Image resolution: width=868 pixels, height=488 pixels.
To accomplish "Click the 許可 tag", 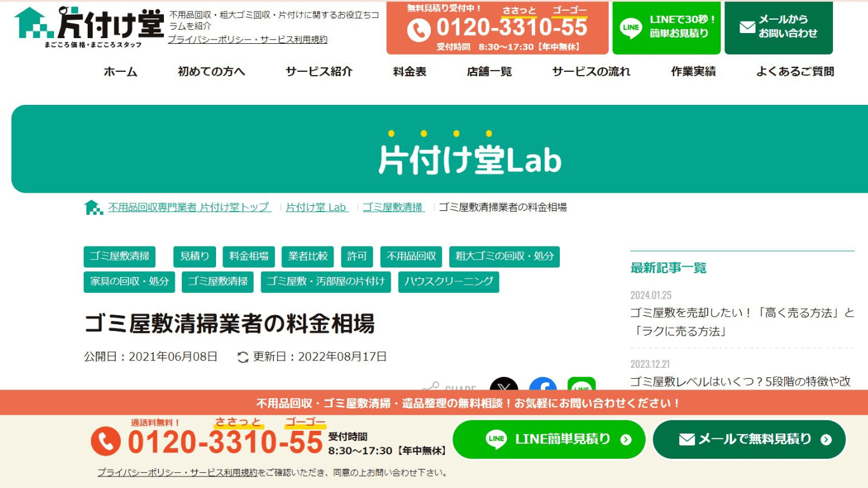I will pyautogui.click(x=357, y=257).
